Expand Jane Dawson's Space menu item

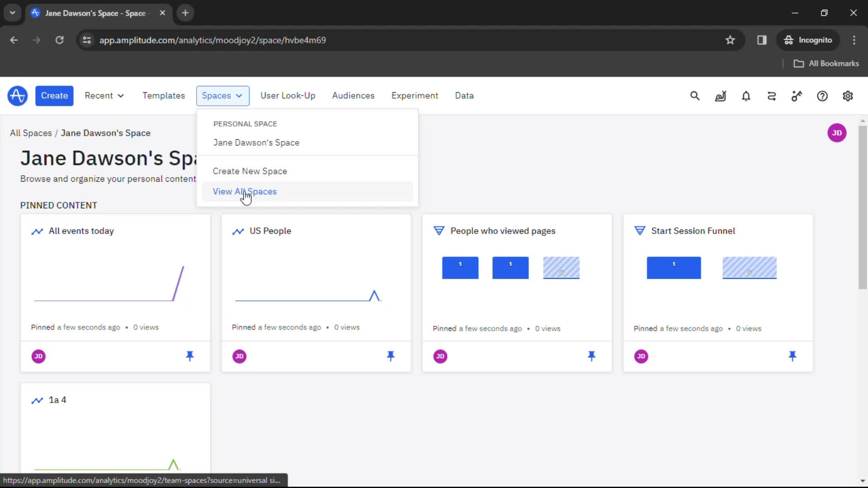256,142
